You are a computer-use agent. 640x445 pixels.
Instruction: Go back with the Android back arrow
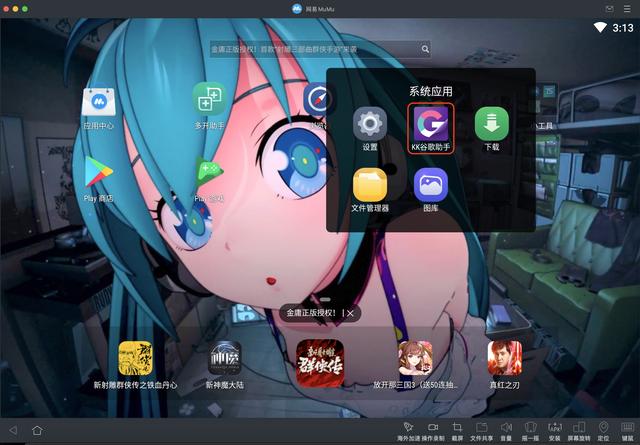[x=13, y=430]
